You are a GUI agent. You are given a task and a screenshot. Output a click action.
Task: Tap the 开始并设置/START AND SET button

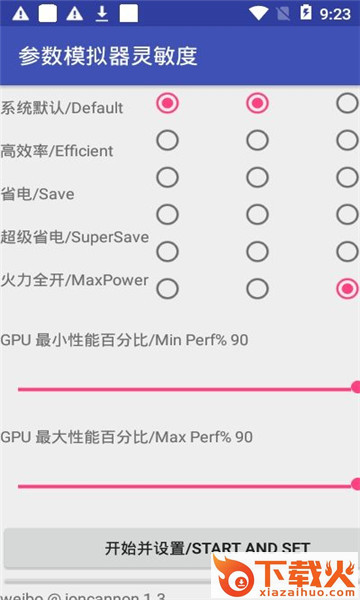click(x=182, y=548)
